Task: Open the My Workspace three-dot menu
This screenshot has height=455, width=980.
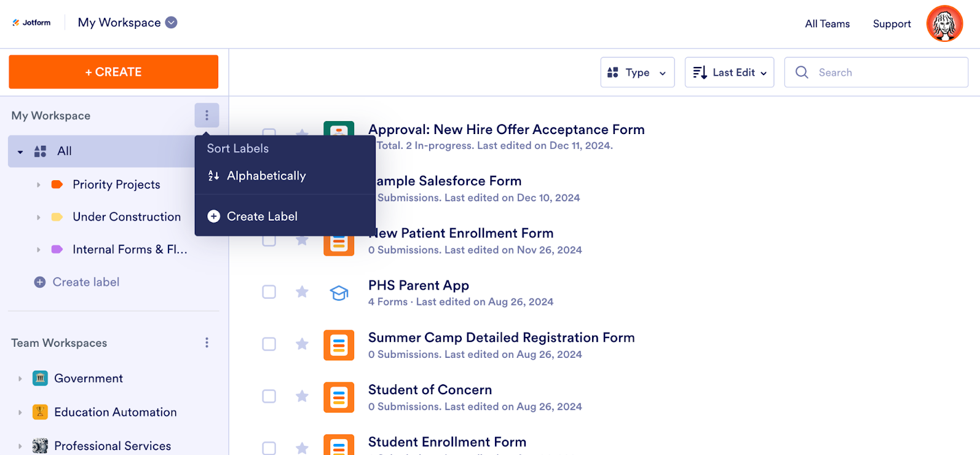Action: pos(207,116)
